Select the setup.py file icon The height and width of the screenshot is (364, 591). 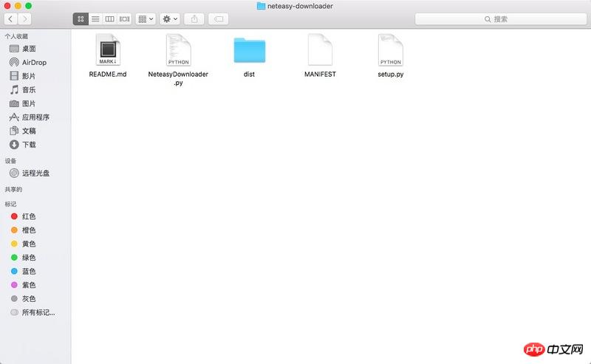[391, 49]
